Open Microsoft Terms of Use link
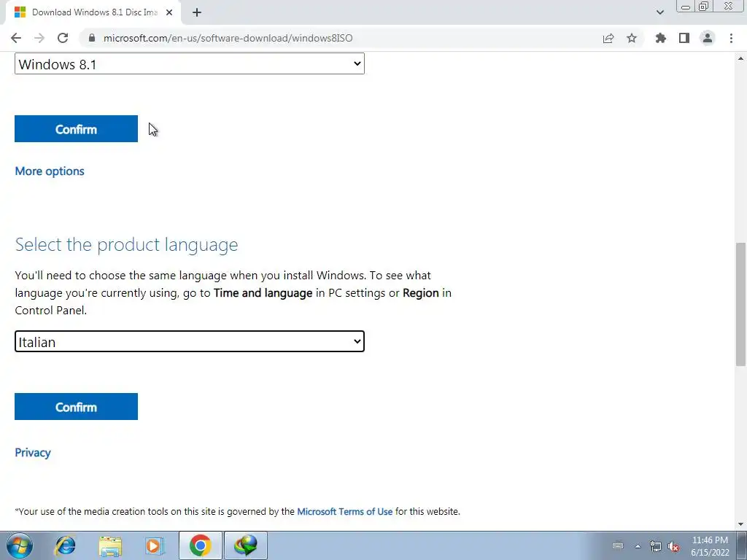 coord(345,511)
